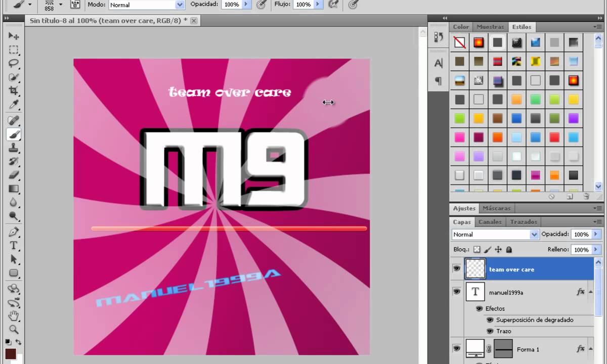
Task: Switch to the Color tab
Action: (x=461, y=27)
